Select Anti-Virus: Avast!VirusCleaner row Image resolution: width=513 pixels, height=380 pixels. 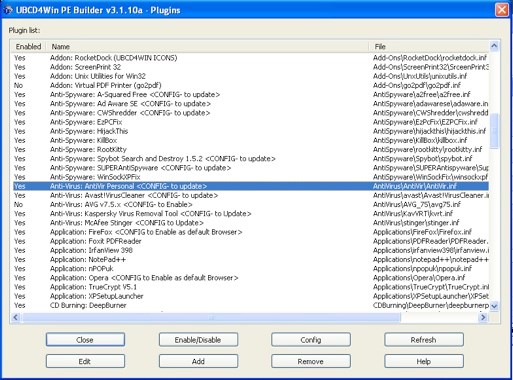pyautogui.click(x=251, y=195)
